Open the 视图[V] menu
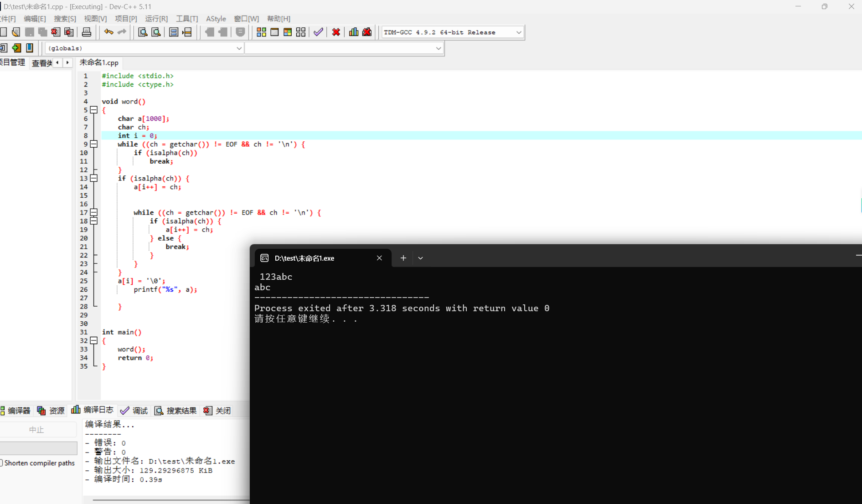This screenshot has width=862, height=504. coord(95,19)
